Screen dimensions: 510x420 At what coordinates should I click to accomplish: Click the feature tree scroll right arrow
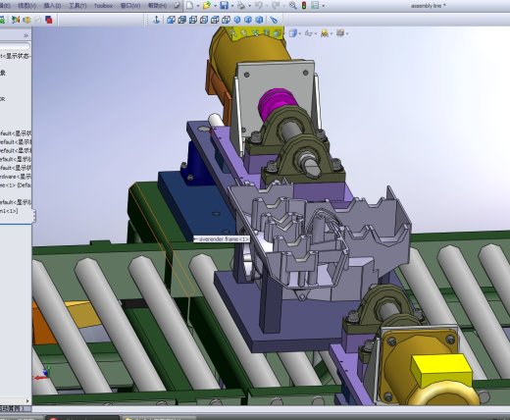click(x=27, y=401)
